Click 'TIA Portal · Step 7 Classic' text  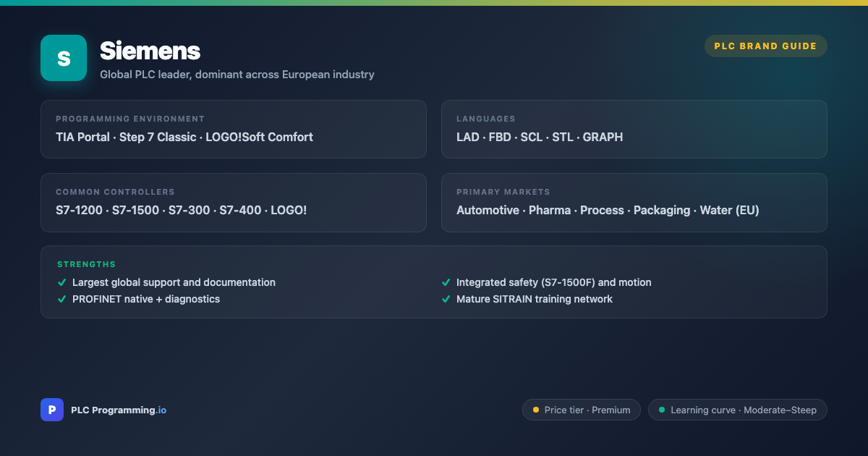[x=184, y=137]
